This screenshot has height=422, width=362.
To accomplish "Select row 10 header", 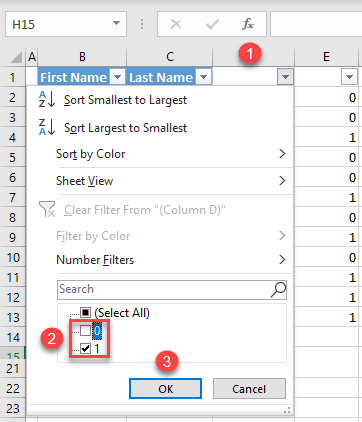I will coord(12,257).
